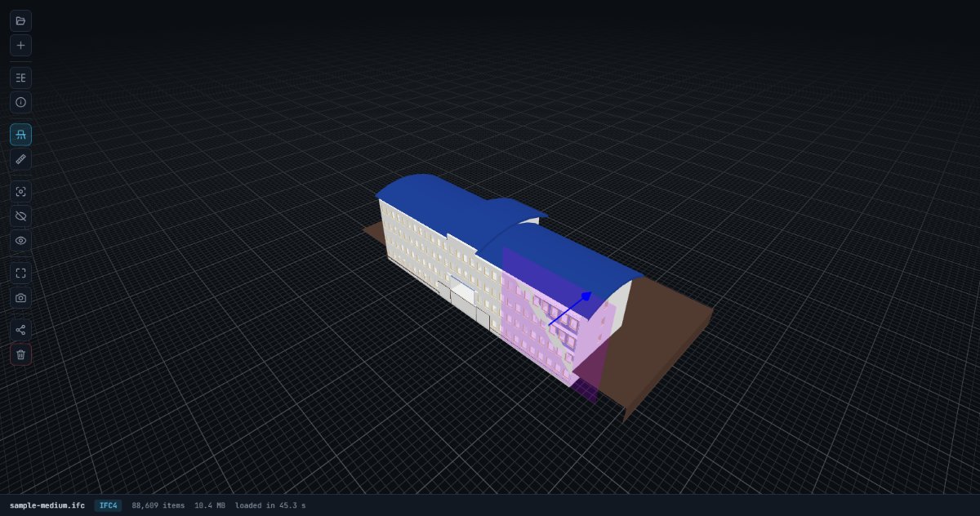Click the fit-to-view frame icon
980x516 pixels.
tap(20, 273)
